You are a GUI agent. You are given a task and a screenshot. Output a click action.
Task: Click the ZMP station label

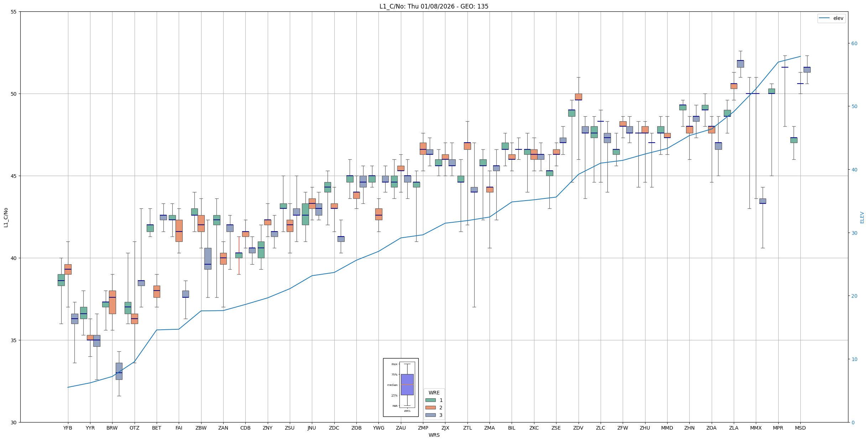[423, 428]
